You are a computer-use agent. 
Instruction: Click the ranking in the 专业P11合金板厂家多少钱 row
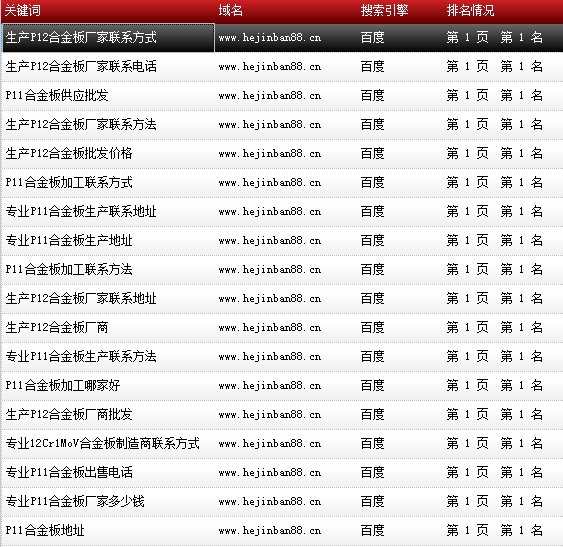pos(494,501)
